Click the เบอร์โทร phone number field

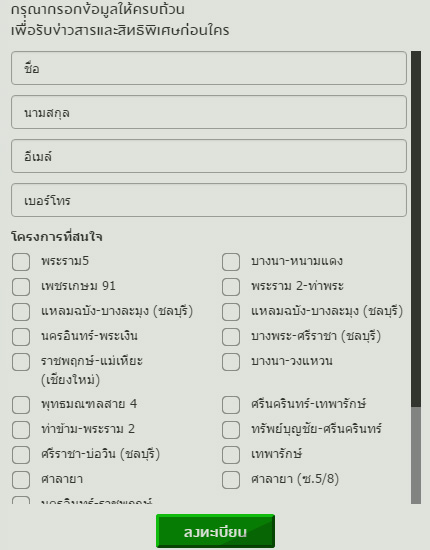(x=209, y=200)
